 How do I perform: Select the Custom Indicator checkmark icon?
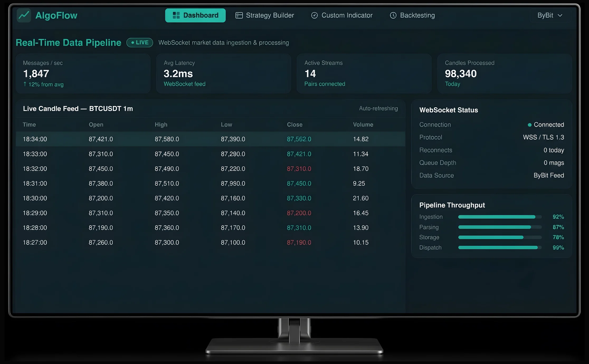point(314,15)
